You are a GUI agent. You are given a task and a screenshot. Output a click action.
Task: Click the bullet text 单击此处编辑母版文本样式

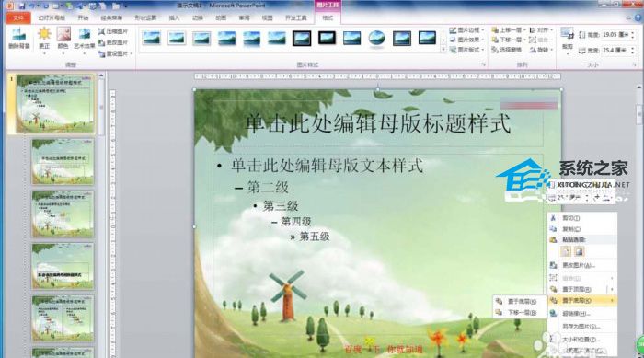[x=327, y=166]
